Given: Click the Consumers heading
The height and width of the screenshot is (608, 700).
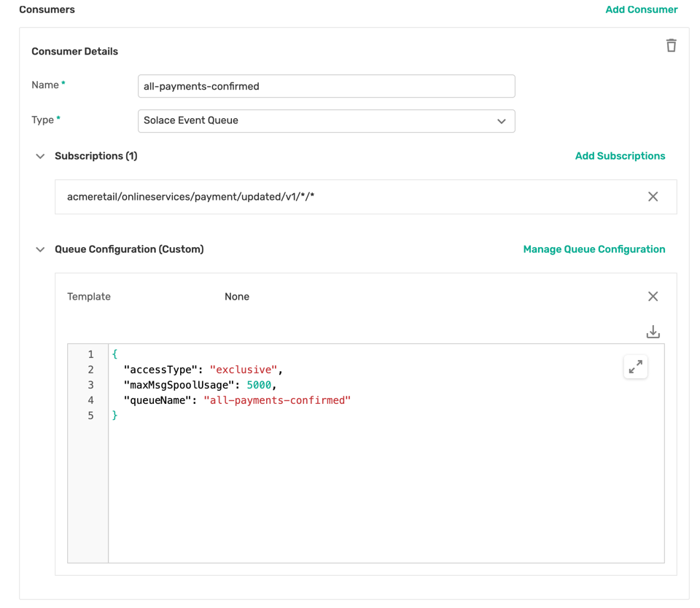Looking at the screenshot, I should pyautogui.click(x=47, y=9).
